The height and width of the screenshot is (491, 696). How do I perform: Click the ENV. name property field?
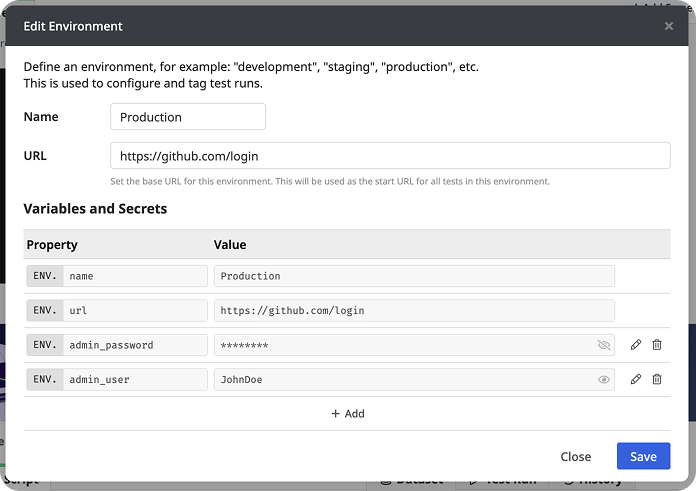coord(135,276)
